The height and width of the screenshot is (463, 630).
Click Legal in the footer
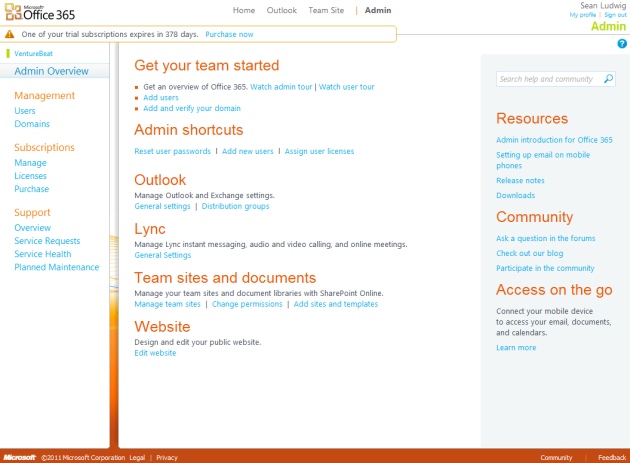click(137, 457)
